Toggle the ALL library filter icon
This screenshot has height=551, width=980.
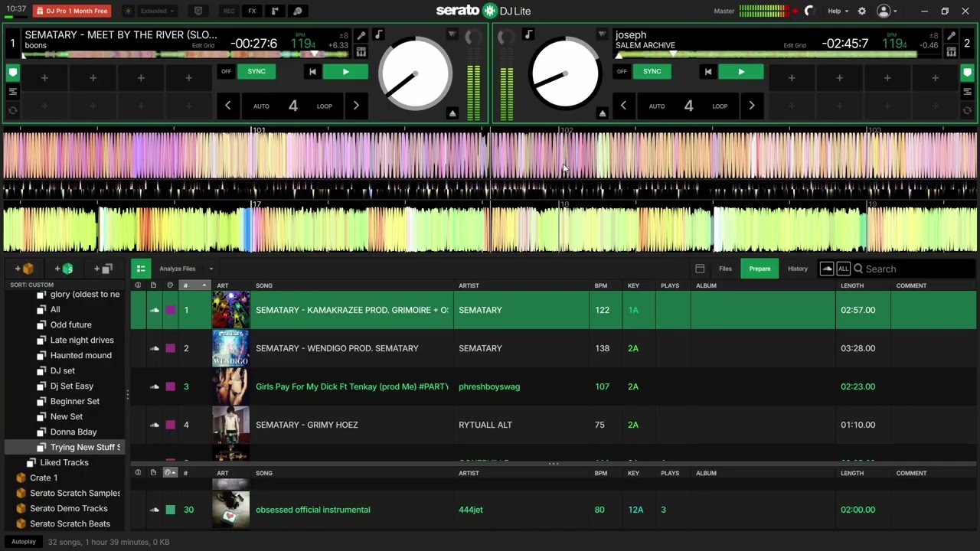coord(843,269)
